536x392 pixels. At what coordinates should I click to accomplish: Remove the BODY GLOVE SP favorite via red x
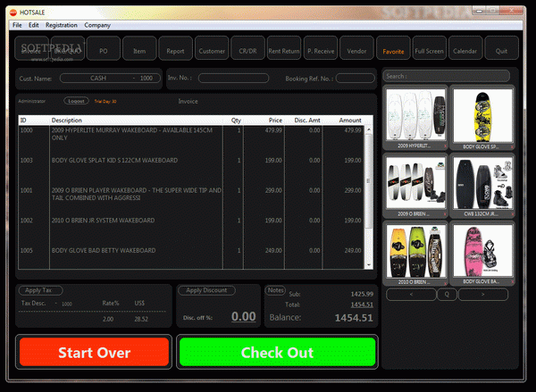pyautogui.click(x=512, y=147)
